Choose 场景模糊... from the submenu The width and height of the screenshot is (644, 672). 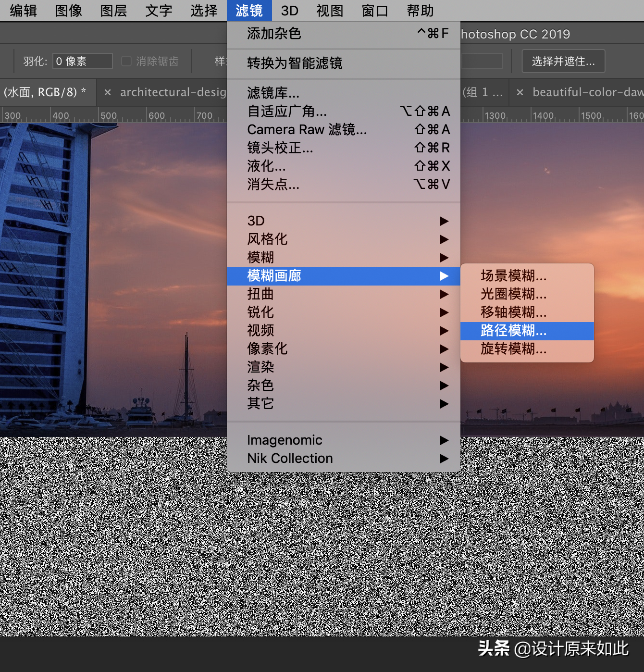(527, 275)
